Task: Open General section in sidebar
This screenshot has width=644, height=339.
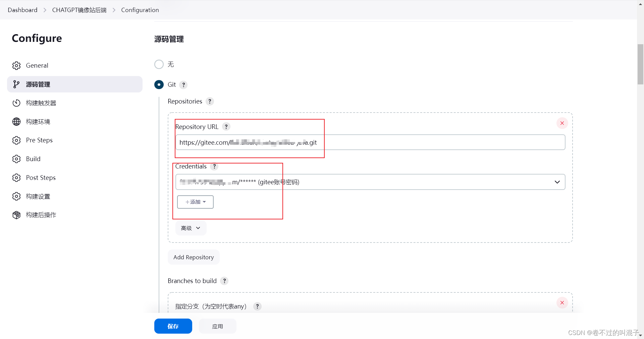Action: coord(74,66)
